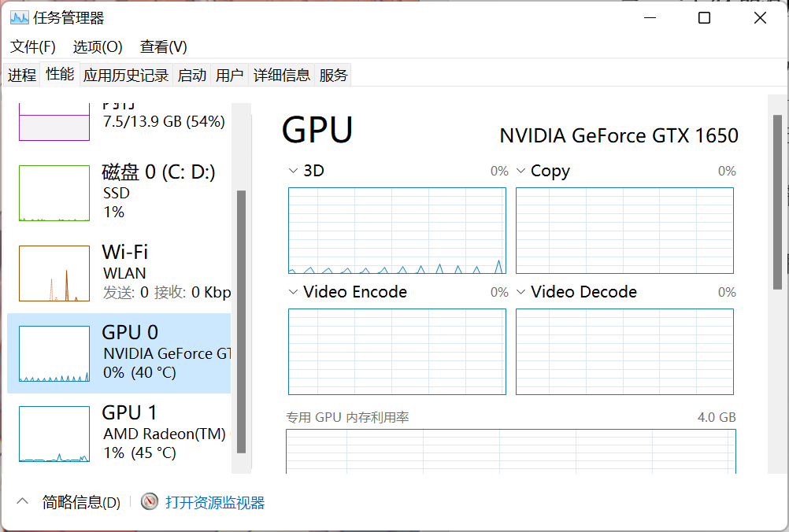The width and height of the screenshot is (789, 532).
Task: Open the Video Decode graph dropdown
Action: click(x=520, y=292)
